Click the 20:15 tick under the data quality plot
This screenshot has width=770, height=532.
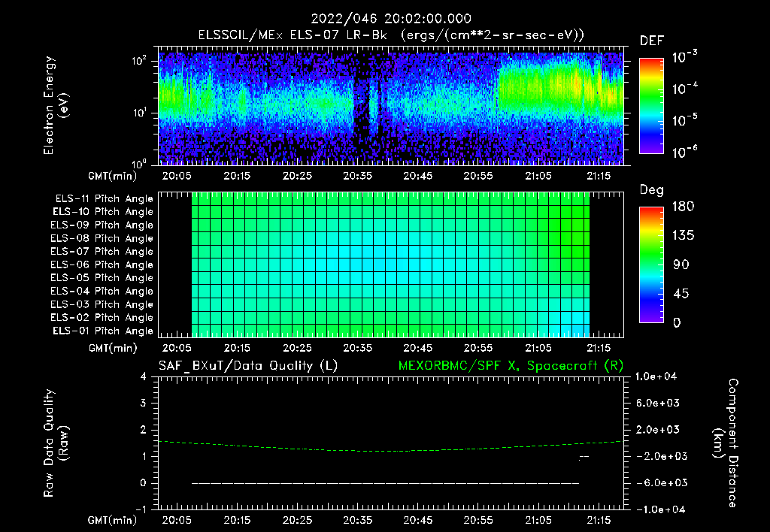[237, 520]
